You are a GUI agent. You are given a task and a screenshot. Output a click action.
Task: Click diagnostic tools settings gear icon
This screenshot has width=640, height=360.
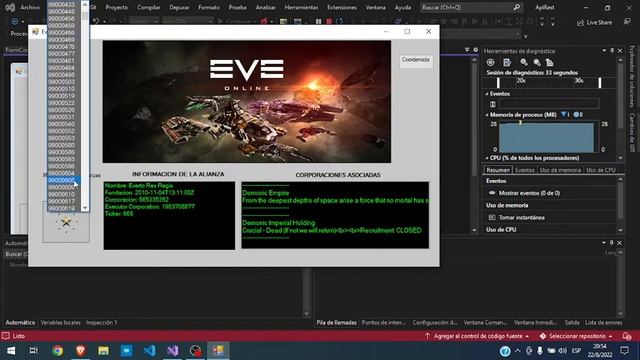click(x=491, y=62)
